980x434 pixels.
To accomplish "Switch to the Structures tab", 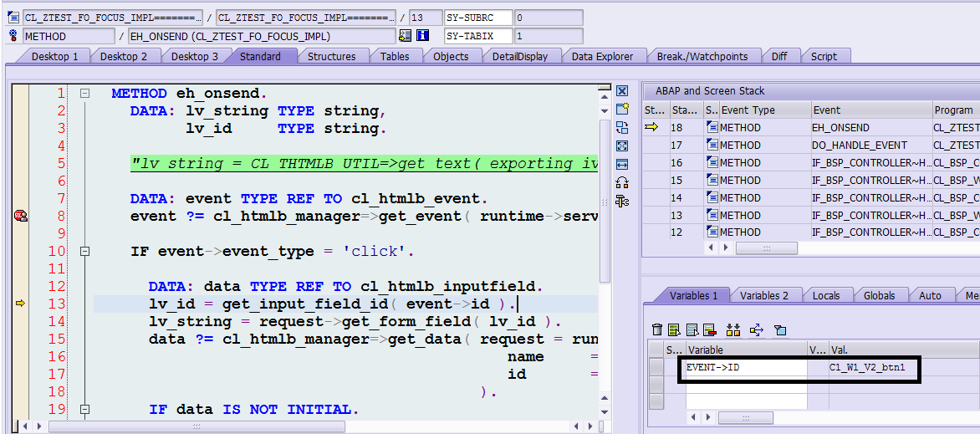I will pos(331,56).
